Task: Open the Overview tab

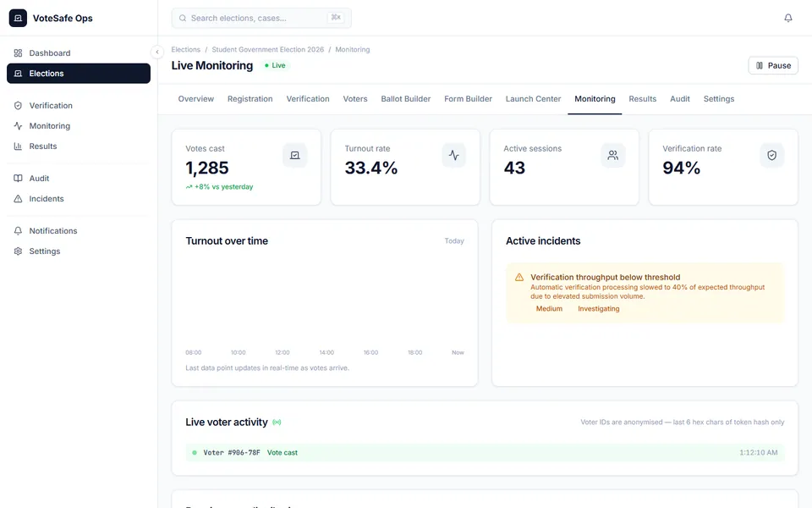Action: (195, 99)
